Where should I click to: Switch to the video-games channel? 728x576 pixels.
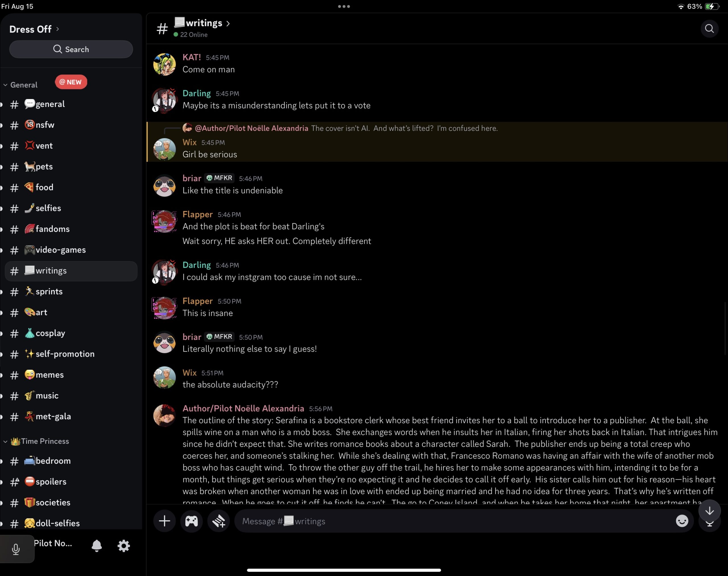tap(60, 250)
